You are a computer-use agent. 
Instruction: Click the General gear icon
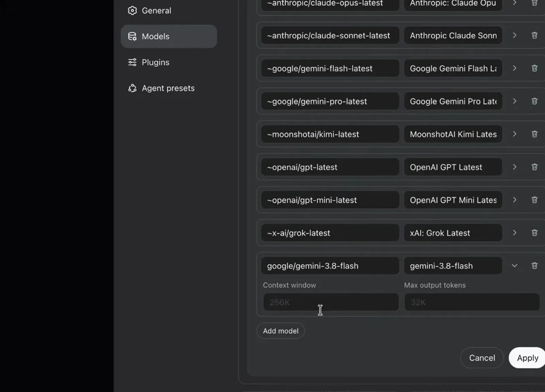coord(132,11)
